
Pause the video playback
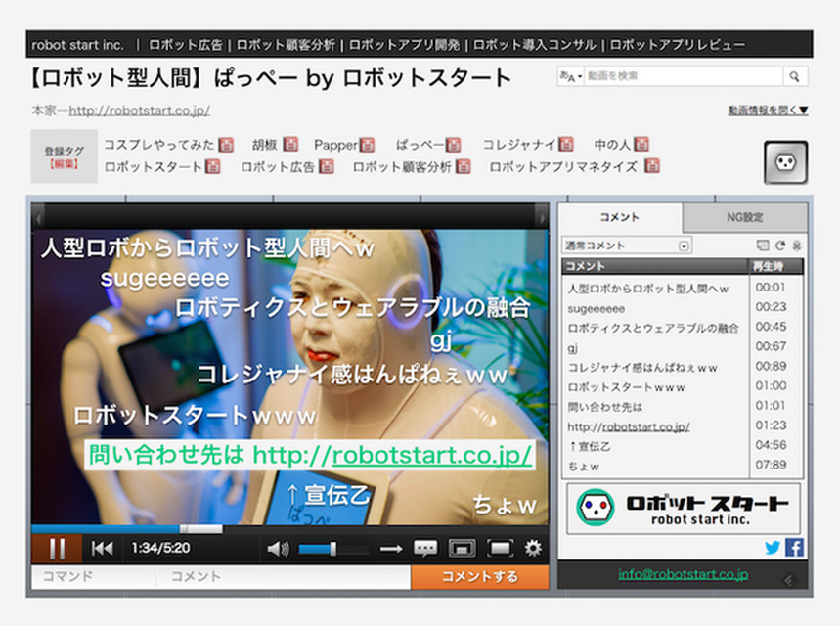57,549
